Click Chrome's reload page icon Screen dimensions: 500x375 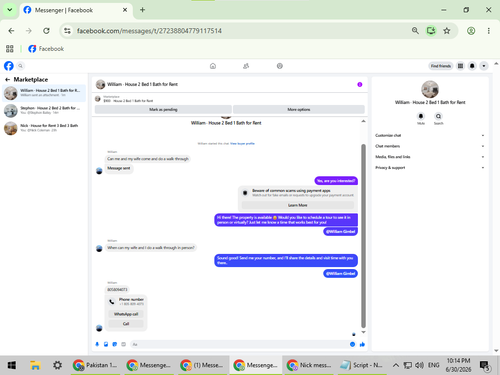pyautogui.click(x=46, y=31)
